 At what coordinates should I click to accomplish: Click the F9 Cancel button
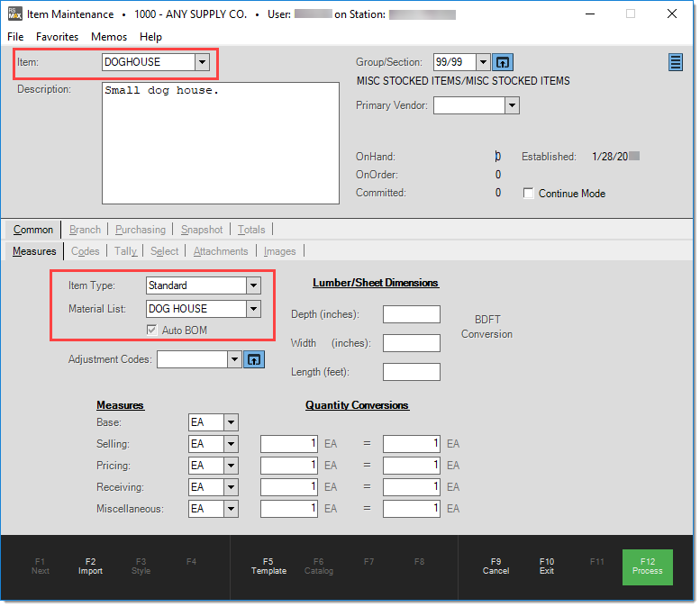[x=498, y=568]
